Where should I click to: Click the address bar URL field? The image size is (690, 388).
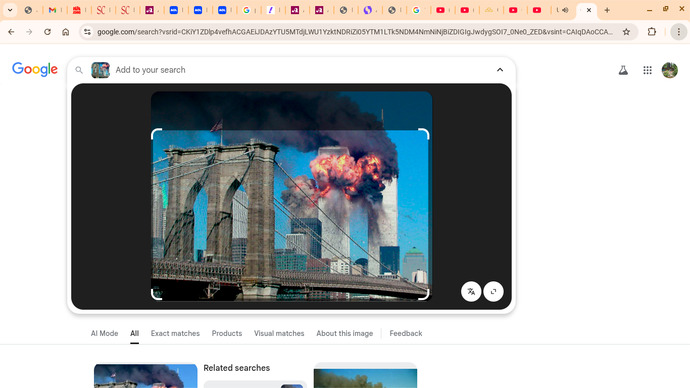(354, 32)
